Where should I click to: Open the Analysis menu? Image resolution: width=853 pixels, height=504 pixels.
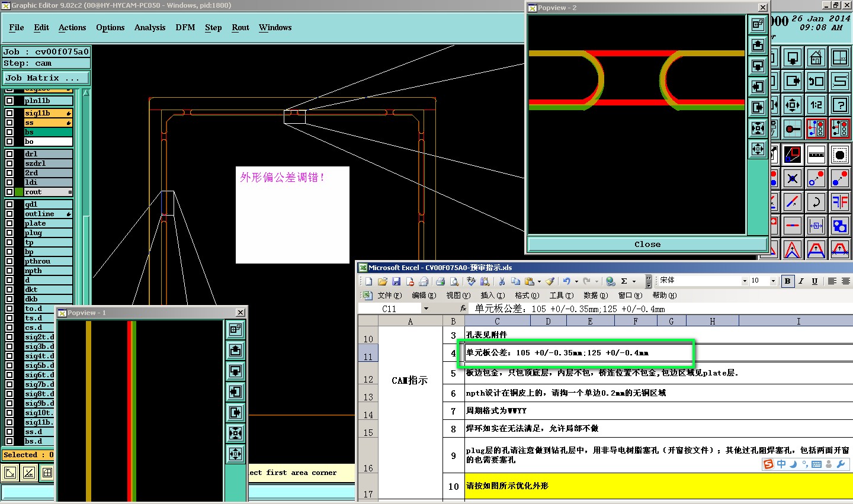pyautogui.click(x=149, y=28)
